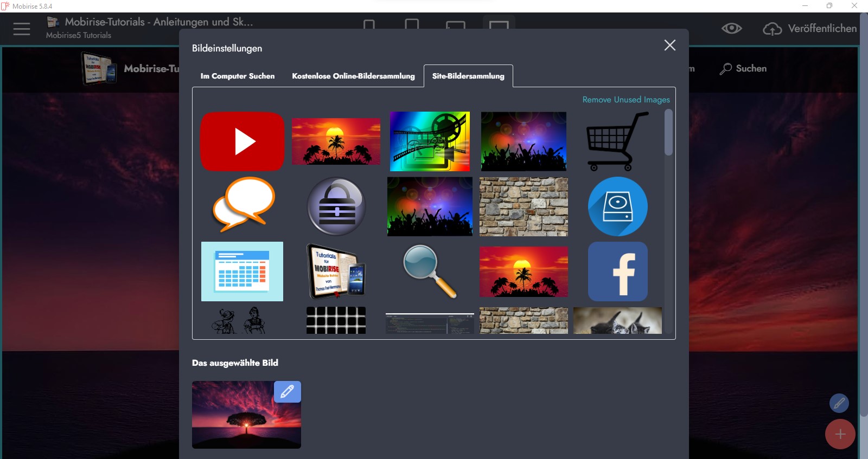The height and width of the screenshot is (459, 868).
Task: Close the Bildeinstellungen dialog
Action: [x=669, y=46]
